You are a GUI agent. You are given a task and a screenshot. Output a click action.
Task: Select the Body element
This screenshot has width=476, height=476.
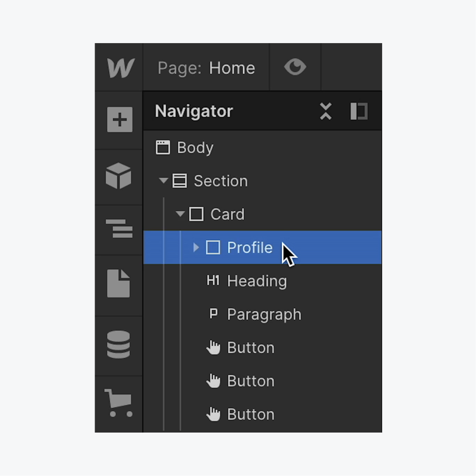263,147
